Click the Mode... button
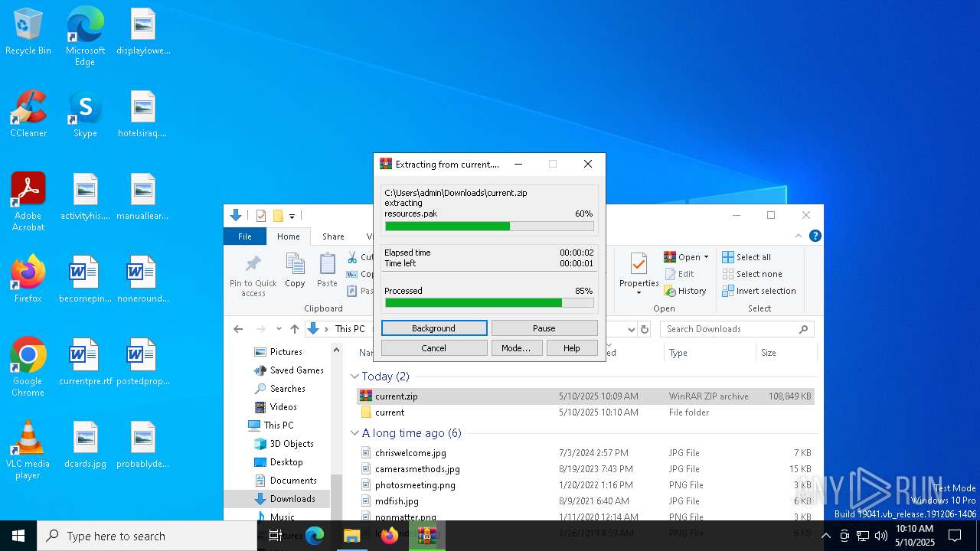Screen dimensions: 980x551 click(x=516, y=348)
